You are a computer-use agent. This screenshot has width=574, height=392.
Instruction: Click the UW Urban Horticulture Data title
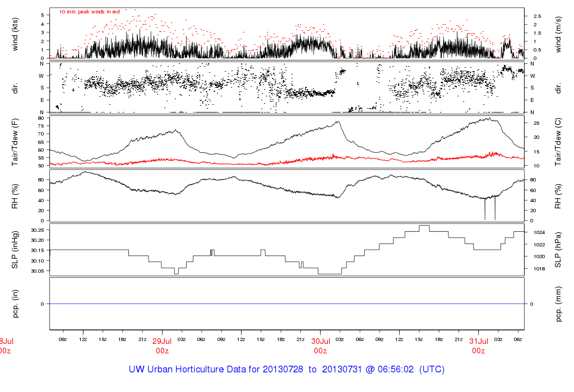pos(286,370)
